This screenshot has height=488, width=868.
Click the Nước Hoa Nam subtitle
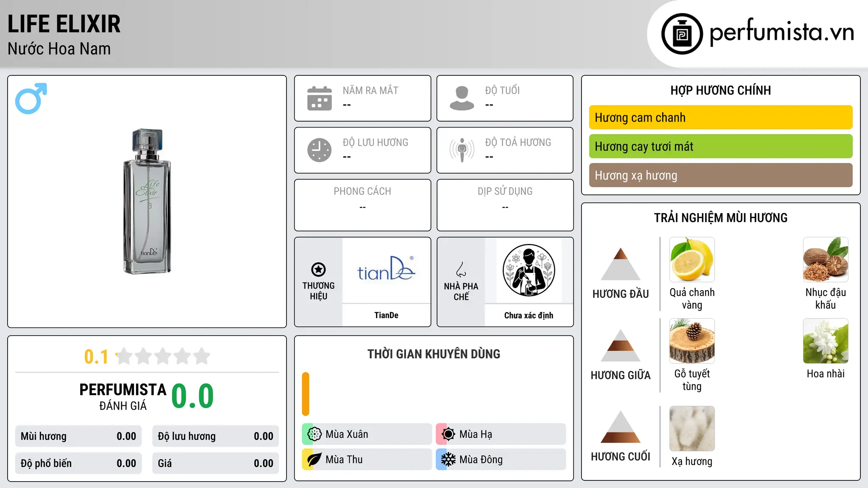pyautogui.click(x=59, y=49)
